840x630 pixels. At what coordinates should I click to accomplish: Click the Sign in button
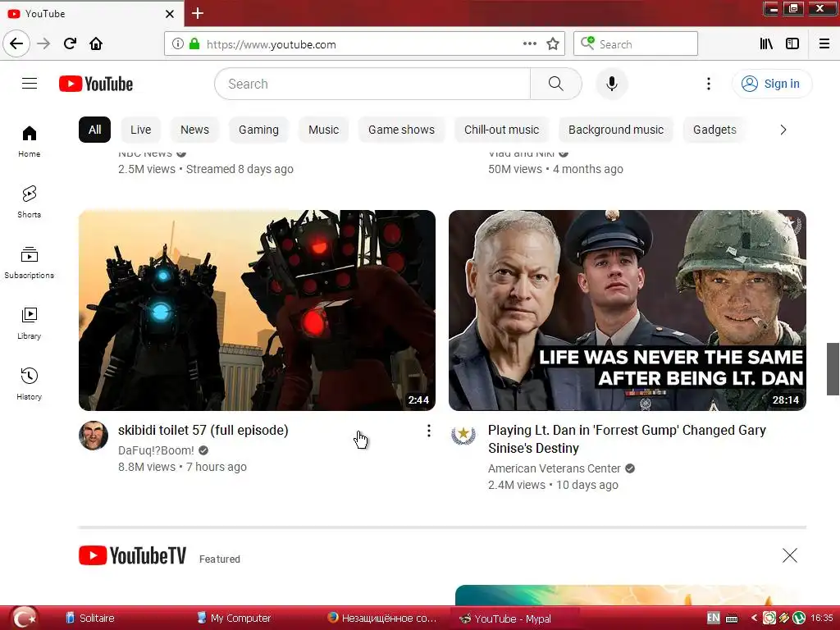(772, 84)
